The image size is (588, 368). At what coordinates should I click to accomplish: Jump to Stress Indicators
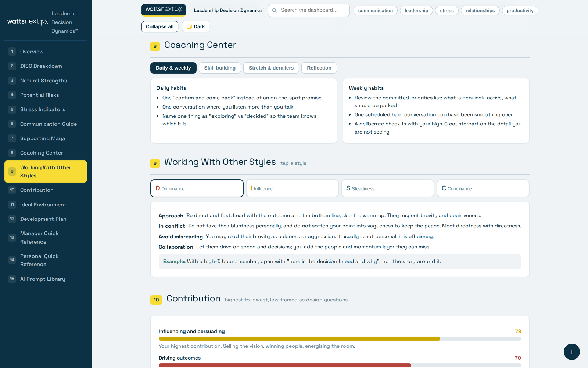tap(46, 109)
